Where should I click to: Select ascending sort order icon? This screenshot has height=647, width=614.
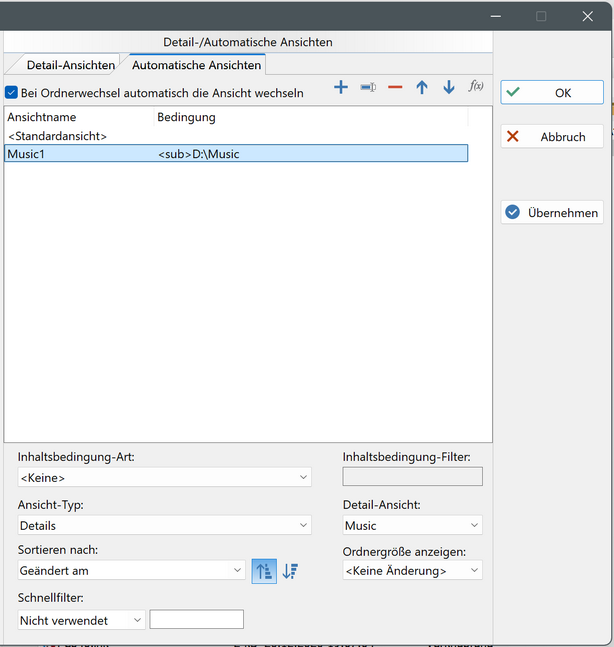(x=264, y=571)
